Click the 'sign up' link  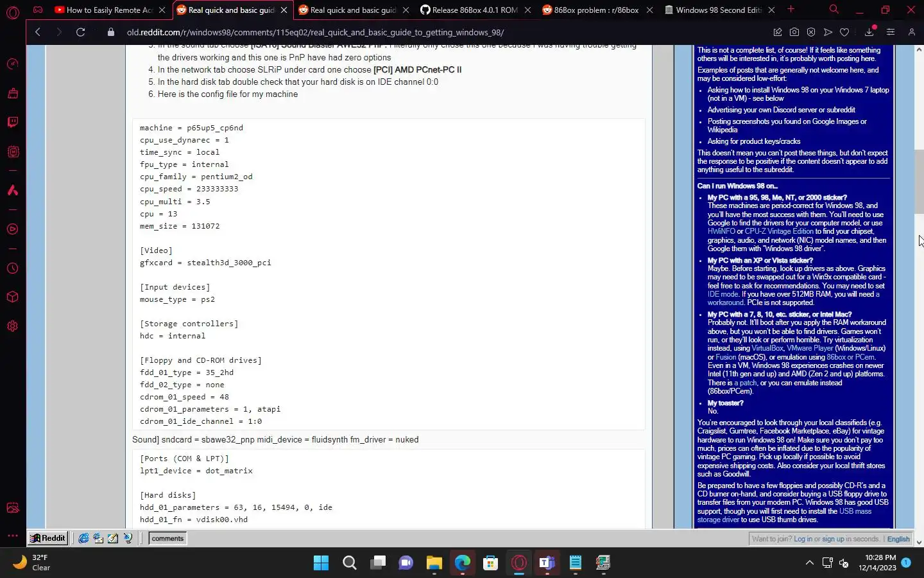click(x=833, y=539)
